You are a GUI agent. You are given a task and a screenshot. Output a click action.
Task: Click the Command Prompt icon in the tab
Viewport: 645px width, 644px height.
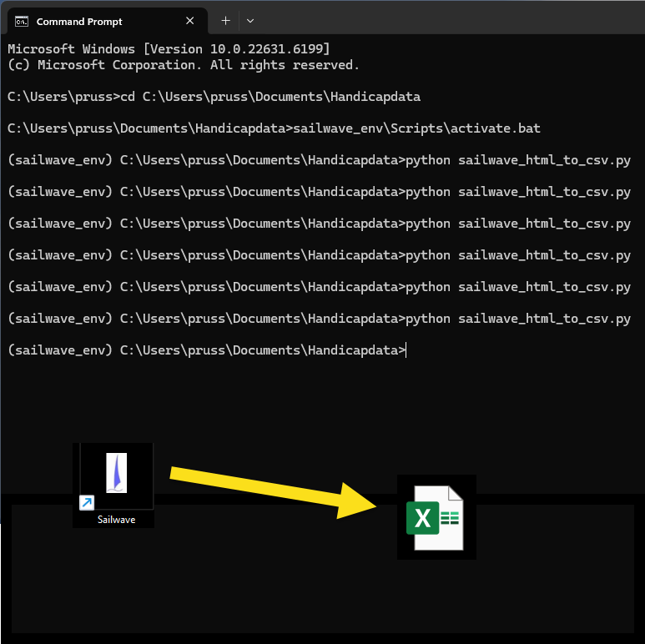point(22,21)
